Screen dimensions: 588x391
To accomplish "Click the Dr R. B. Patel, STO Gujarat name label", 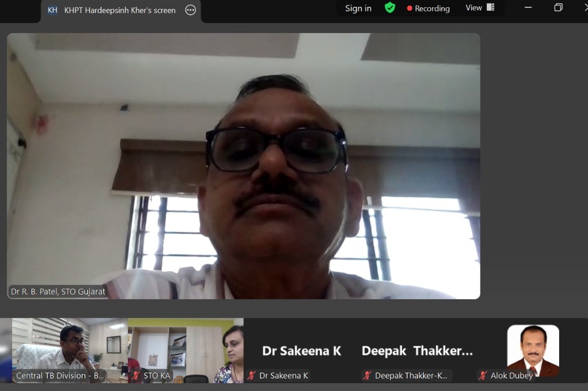I will click(x=58, y=291).
